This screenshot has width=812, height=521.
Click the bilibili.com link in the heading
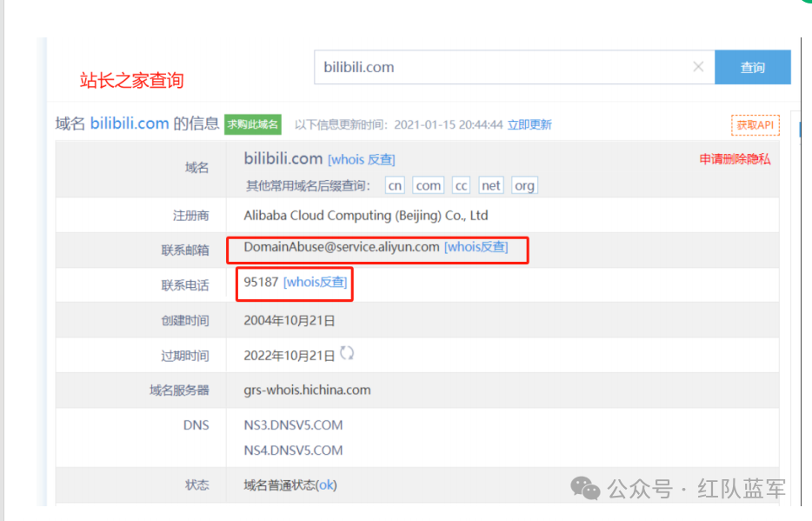[x=130, y=124]
